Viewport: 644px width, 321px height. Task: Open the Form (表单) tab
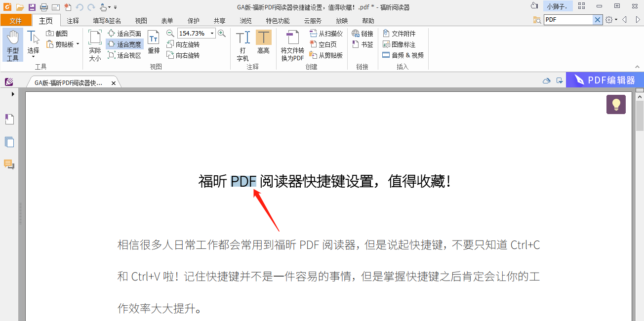[167, 21]
